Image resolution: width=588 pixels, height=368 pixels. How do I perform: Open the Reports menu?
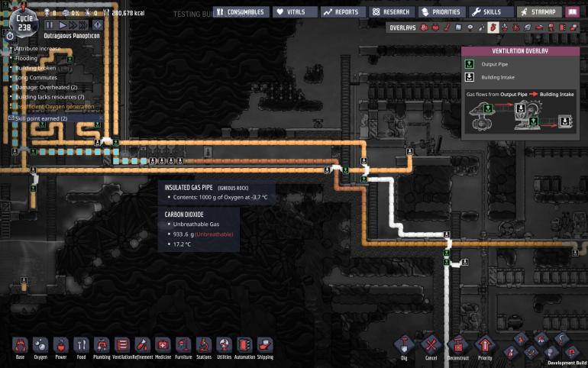tap(342, 12)
